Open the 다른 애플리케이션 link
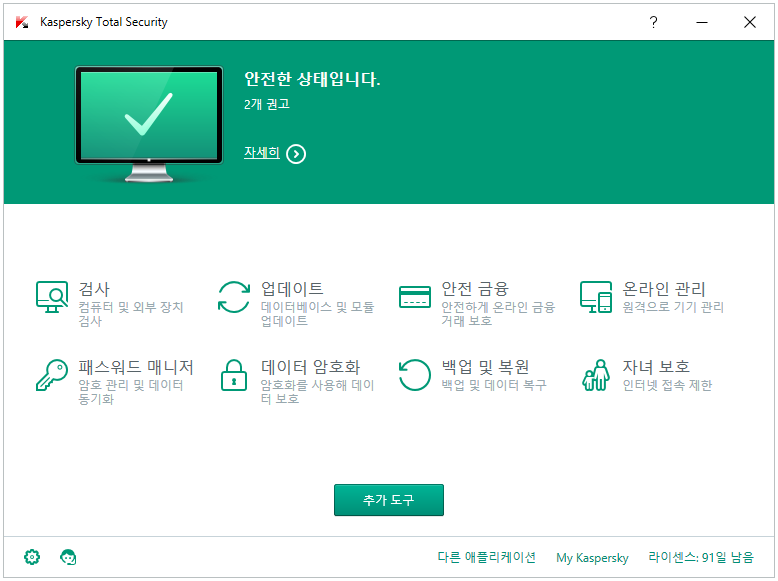Screen dimensions: 778x581 coord(486,557)
